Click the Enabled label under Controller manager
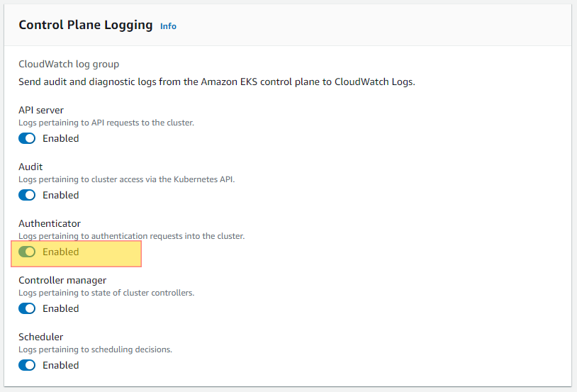577x392 pixels. click(x=61, y=308)
